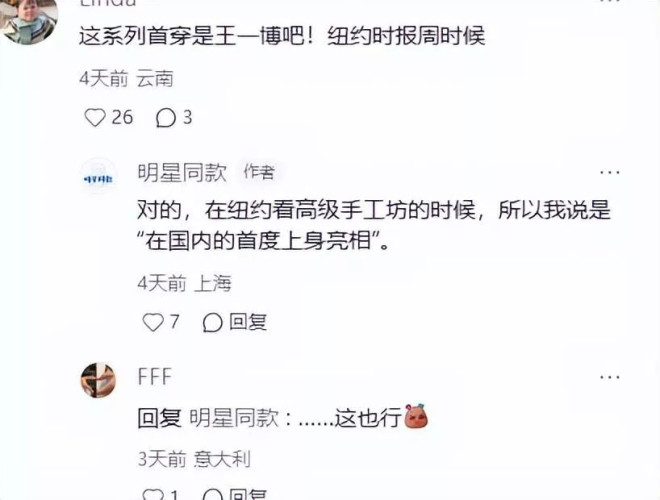
Task: Tap 回复 text under 明星同款 comment
Action: pos(248,322)
